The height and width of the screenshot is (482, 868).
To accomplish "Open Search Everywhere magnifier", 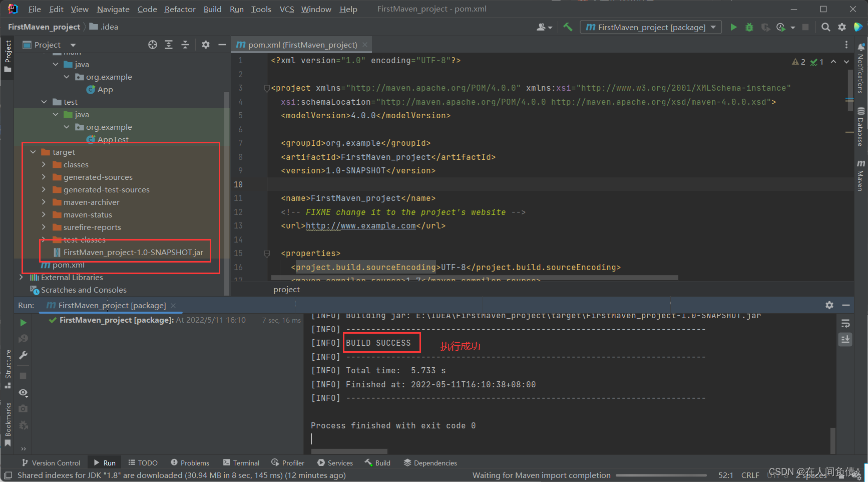I will point(826,27).
